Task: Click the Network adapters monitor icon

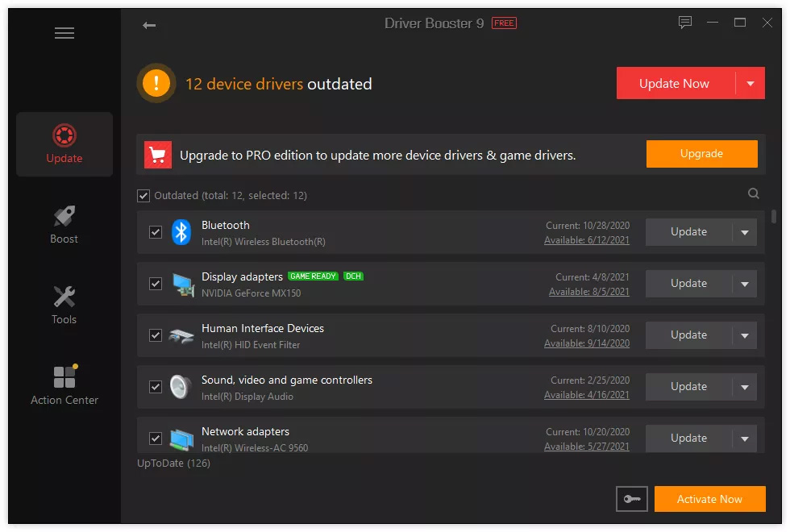Action: pos(181,438)
